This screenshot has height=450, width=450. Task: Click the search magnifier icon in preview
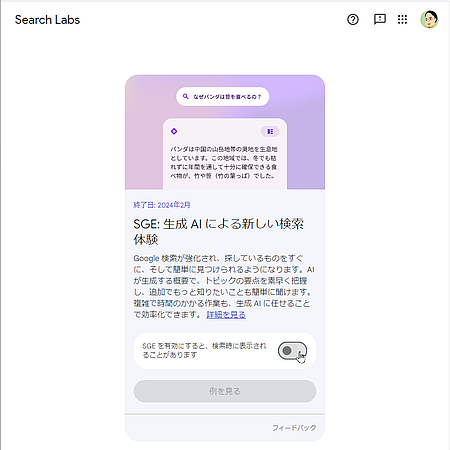tap(186, 96)
